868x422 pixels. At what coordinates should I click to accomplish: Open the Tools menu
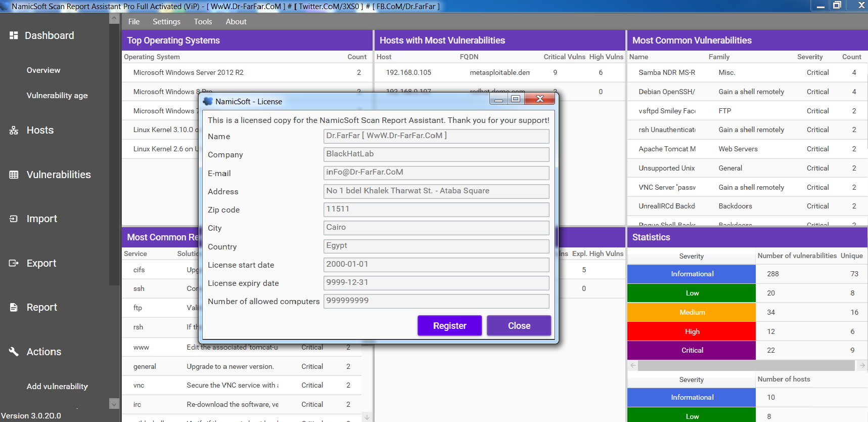click(x=203, y=22)
